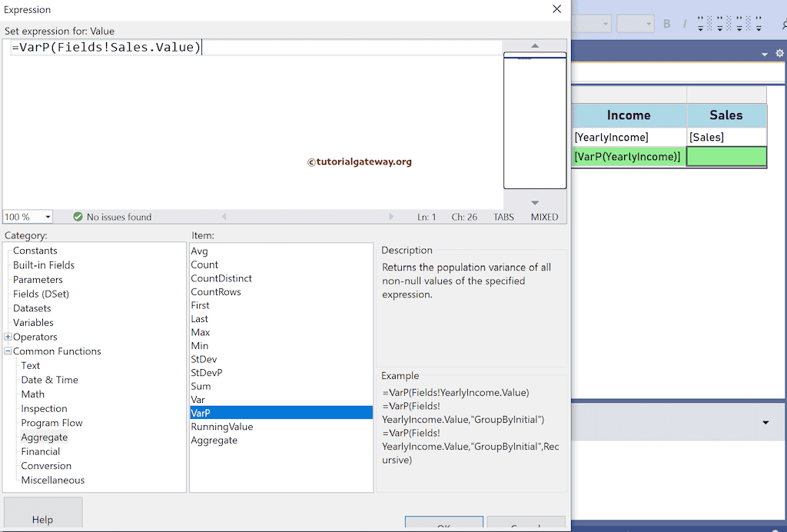Toggle italic formatting in the font toolbar
This screenshot has width=787, height=532.
tap(686, 23)
